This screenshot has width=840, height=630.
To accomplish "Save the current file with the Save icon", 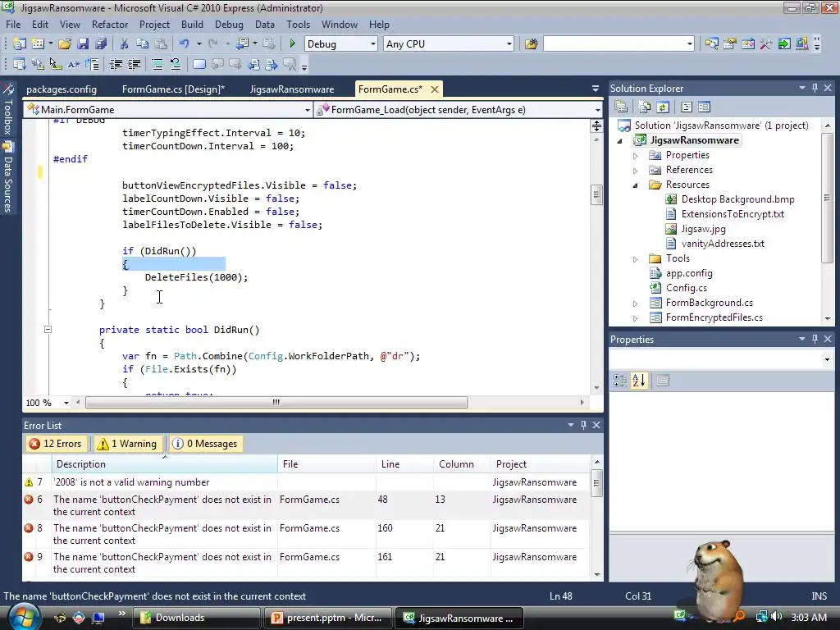I will click(x=83, y=44).
